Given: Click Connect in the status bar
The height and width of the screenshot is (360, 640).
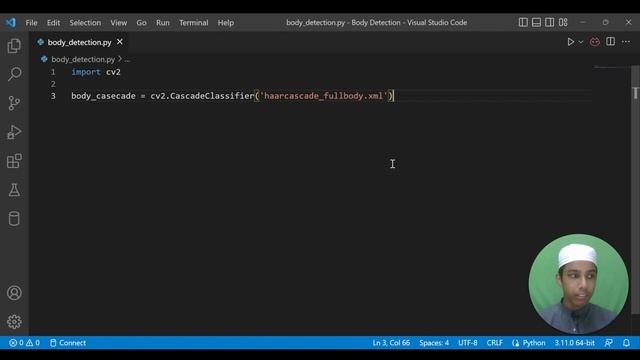Looking at the screenshot, I should (68, 343).
